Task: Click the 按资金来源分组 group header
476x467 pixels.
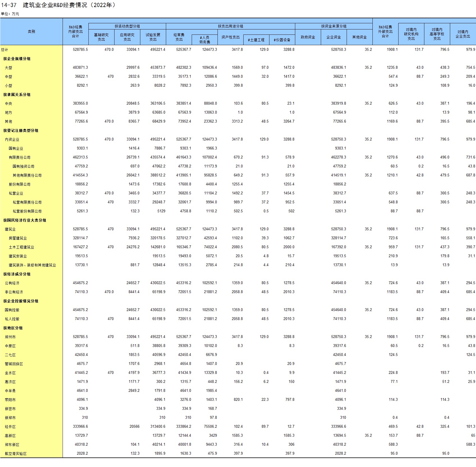Action: [x=334, y=26]
